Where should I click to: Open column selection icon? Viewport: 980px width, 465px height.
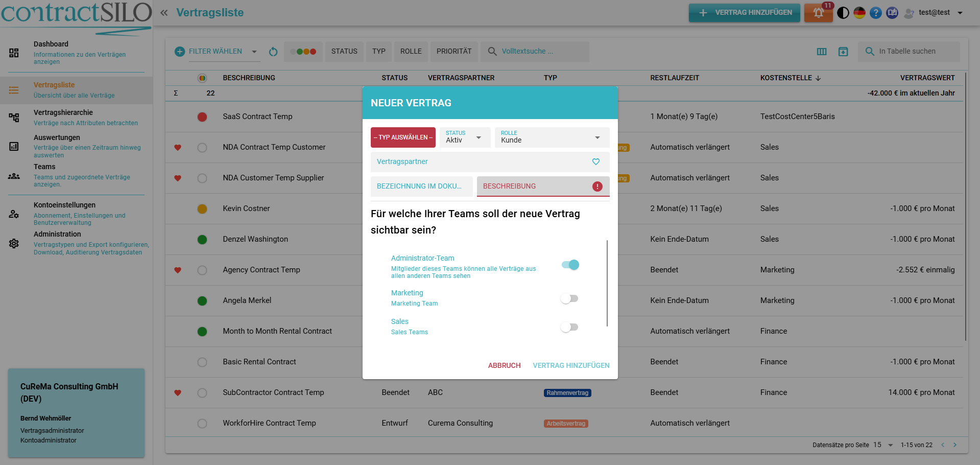[822, 52]
